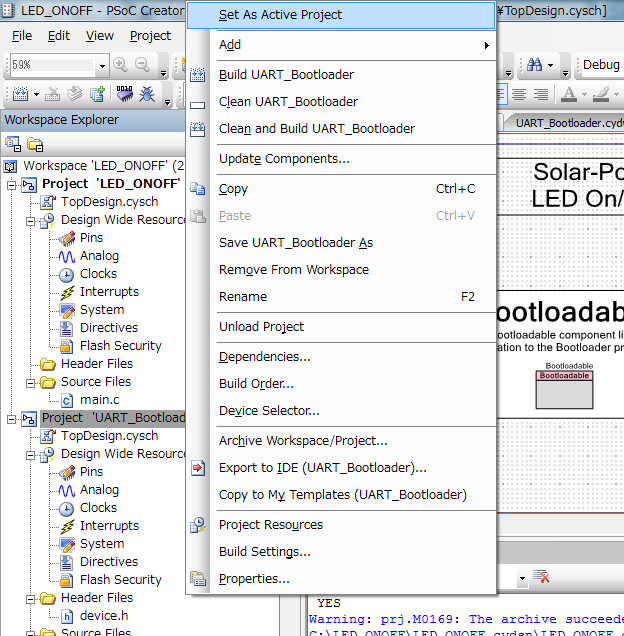624x636 pixels.
Task: Open Device Selector...
Action: tap(341, 410)
